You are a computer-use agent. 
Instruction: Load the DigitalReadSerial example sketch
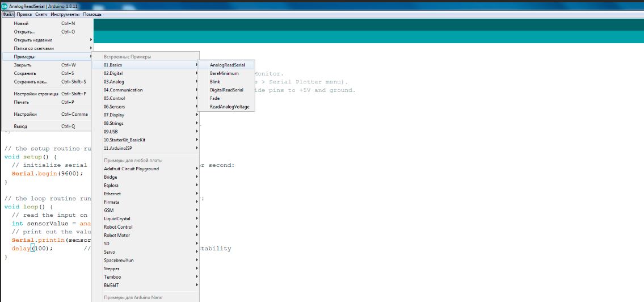[x=226, y=90]
